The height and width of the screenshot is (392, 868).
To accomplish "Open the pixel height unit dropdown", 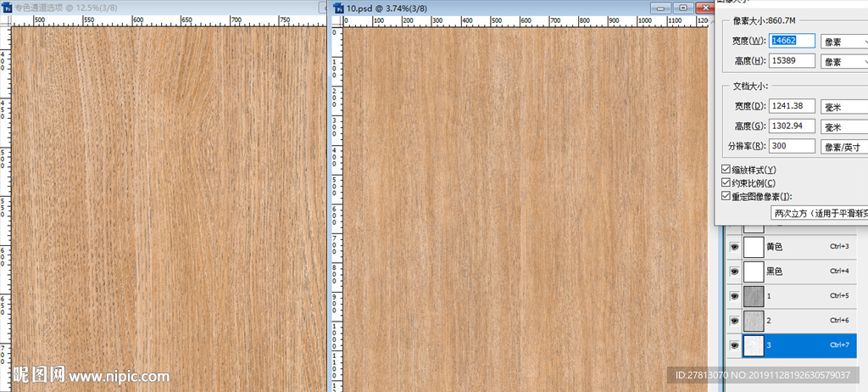I will tap(844, 61).
